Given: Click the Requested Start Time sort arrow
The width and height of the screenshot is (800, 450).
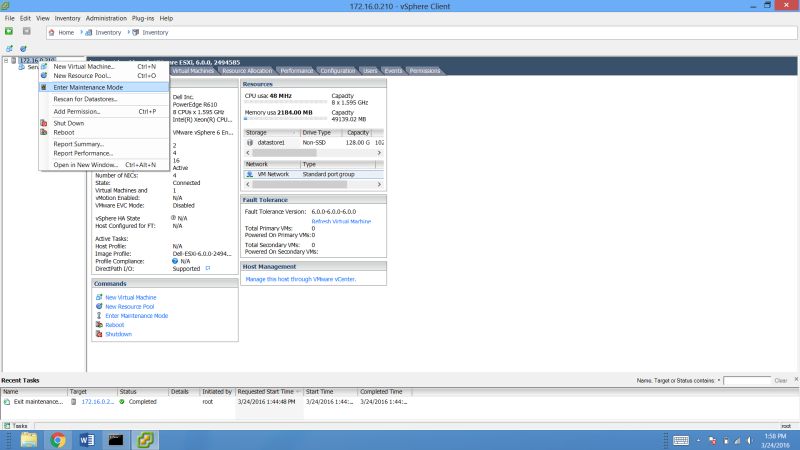Looking at the screenshot, I should tap(298, 392).
